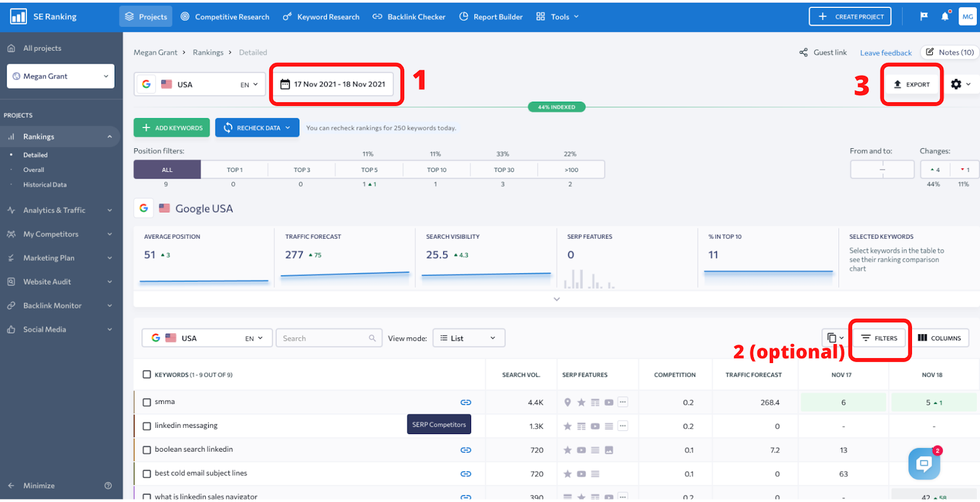980x502 pixels.
Task: Click the Leave feedback link
Action: [886, 53]
